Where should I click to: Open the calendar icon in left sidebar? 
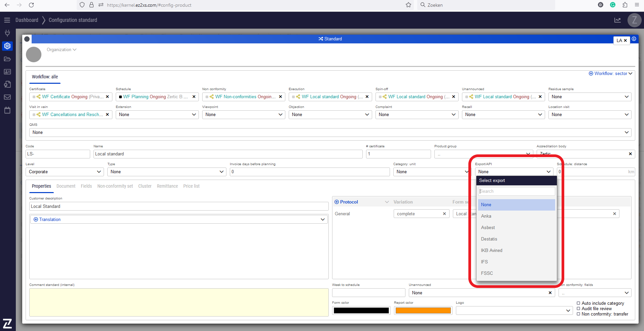click(7, 110)
